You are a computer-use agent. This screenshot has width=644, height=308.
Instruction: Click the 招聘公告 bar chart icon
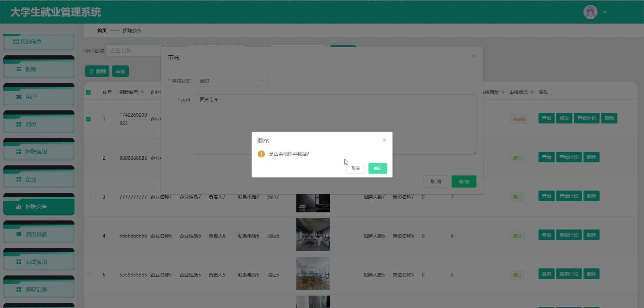click(19, 207)
